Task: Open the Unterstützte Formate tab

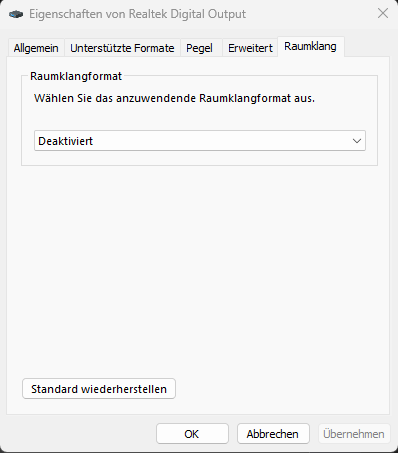Action: pos(122,48)
